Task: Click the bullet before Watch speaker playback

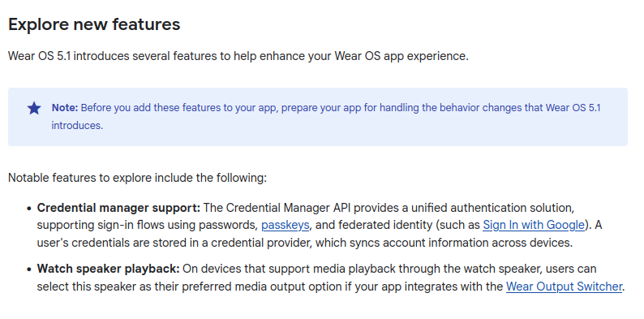Action: [x=28, y=269]
